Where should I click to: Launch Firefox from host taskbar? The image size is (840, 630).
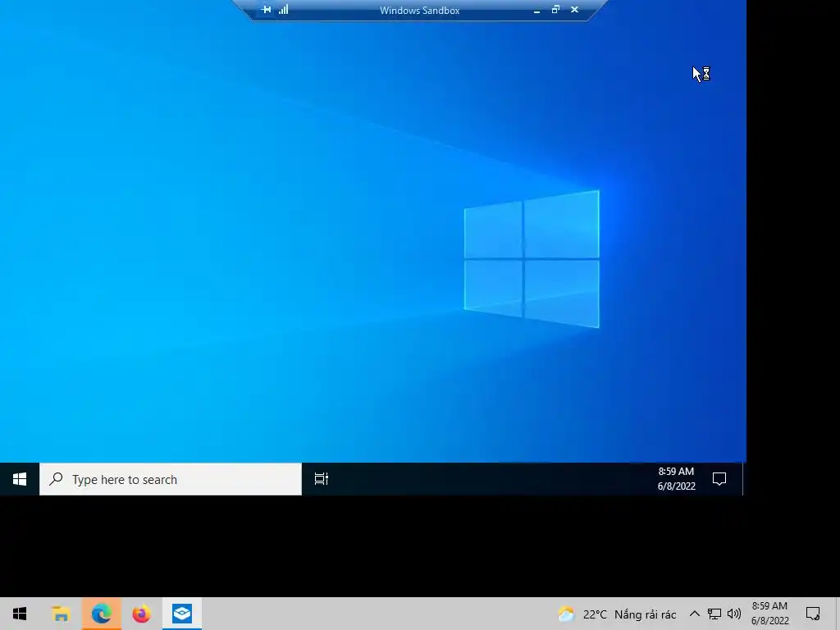coord(141,614)
